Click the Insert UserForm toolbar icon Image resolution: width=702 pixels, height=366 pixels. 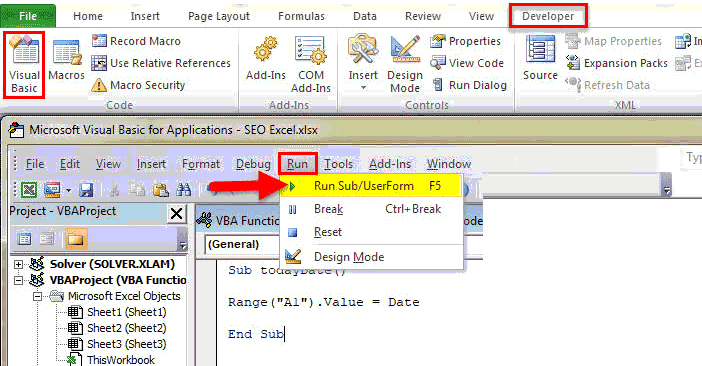click(x=52, y=190)
